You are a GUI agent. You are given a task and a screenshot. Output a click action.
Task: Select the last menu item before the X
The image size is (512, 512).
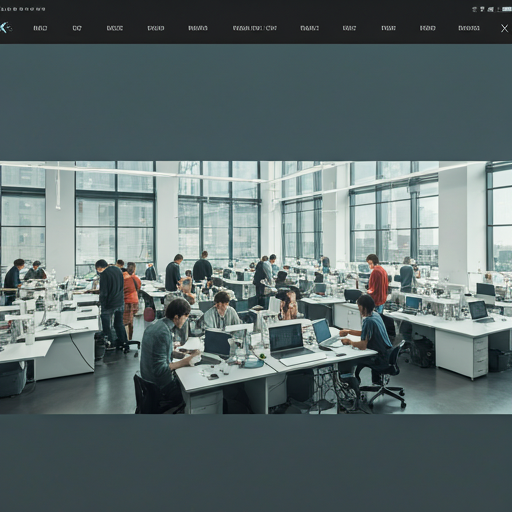point(469,28)
